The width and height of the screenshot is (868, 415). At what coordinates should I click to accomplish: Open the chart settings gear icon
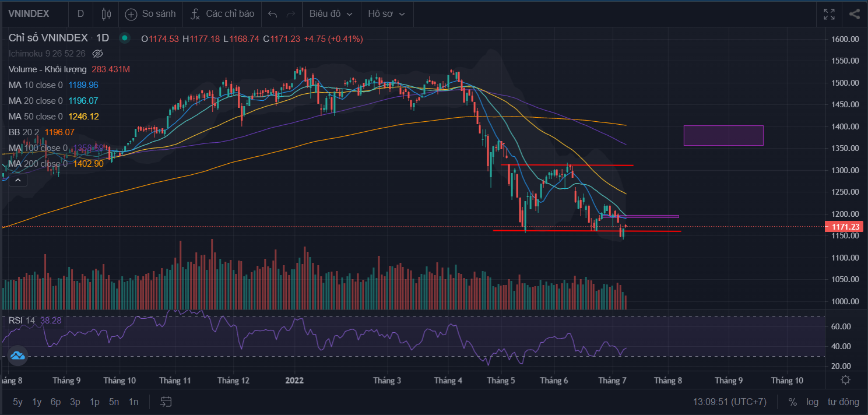846,380
